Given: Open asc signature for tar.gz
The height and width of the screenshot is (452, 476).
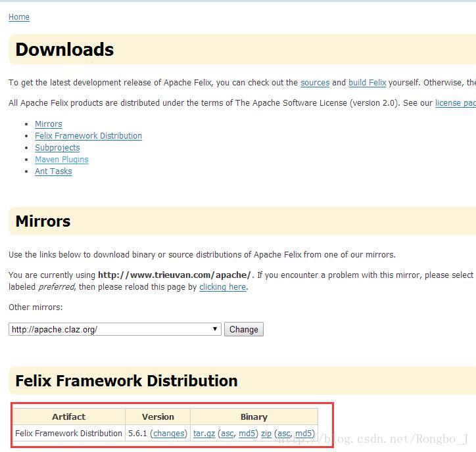Looking at the screenshot, I should [x=227, y=433].
